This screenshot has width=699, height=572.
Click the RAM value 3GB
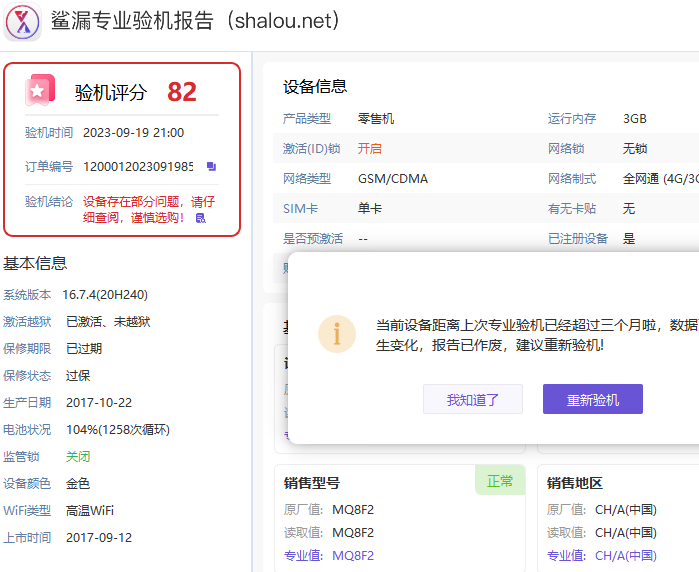[x=635, y=119]
